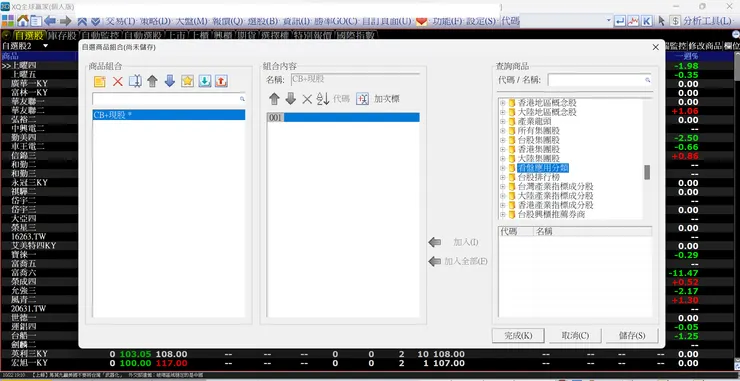Open the 選股(B) menu
Screen dimensions: 740x381
(263, 21)
